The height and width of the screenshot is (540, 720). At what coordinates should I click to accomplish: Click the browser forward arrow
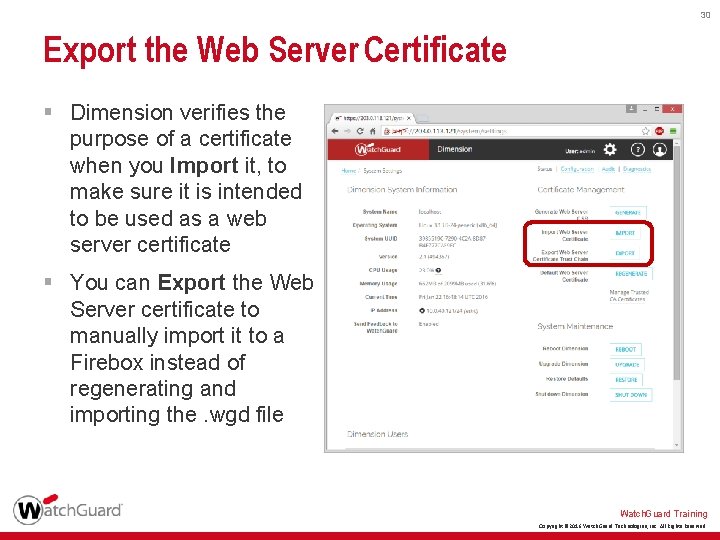tap(347, 131)
